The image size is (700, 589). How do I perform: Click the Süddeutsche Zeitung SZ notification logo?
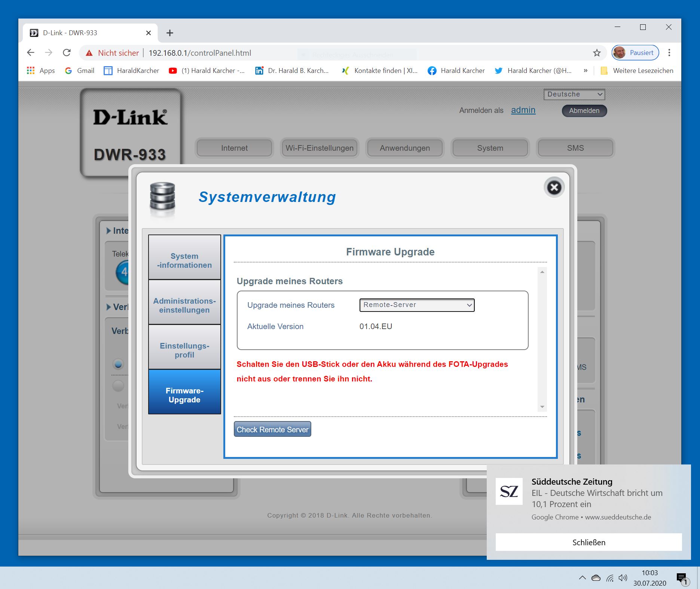509,491
